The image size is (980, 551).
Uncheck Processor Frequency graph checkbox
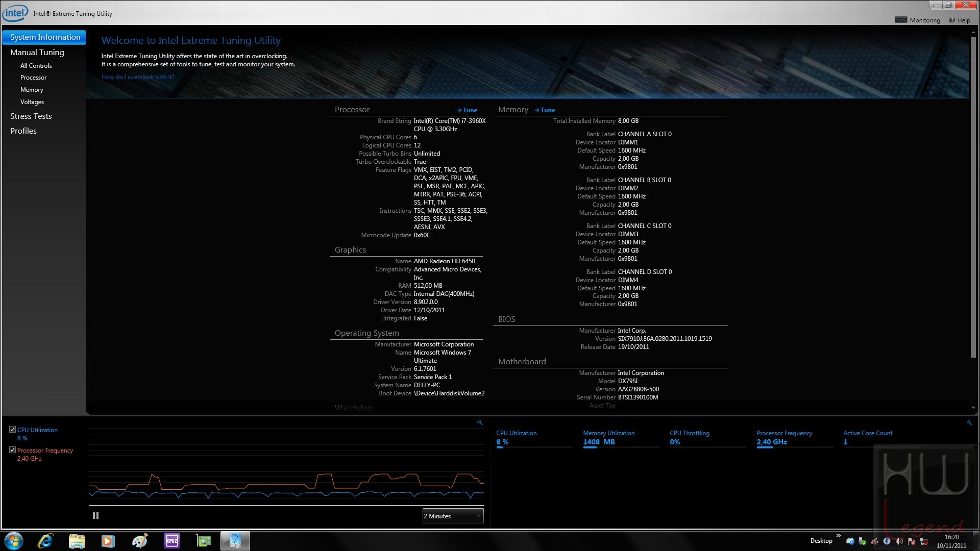tap(13, 450)
